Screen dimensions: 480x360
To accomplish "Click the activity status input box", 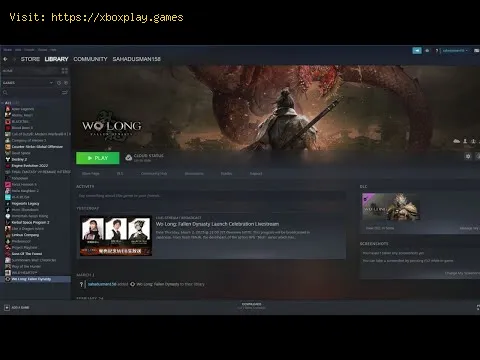I will (211, 196).
